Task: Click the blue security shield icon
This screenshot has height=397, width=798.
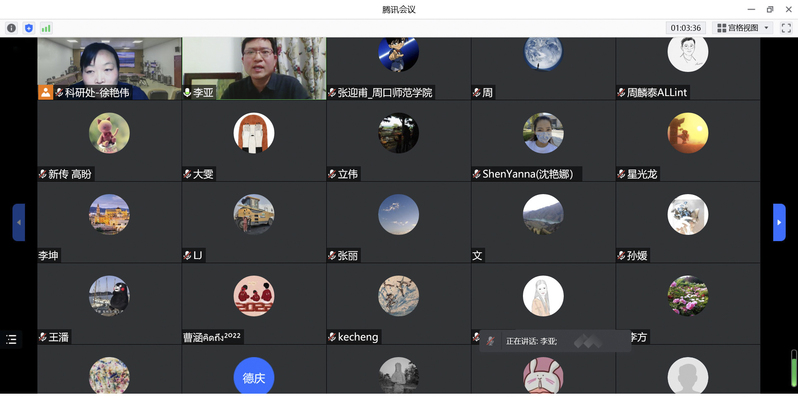Action: point(28,28)
